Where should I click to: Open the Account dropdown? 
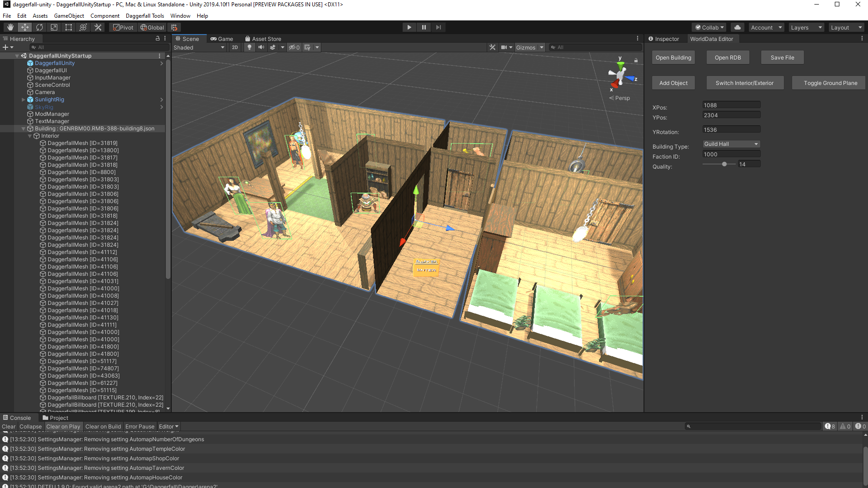[x=766, y=27]
